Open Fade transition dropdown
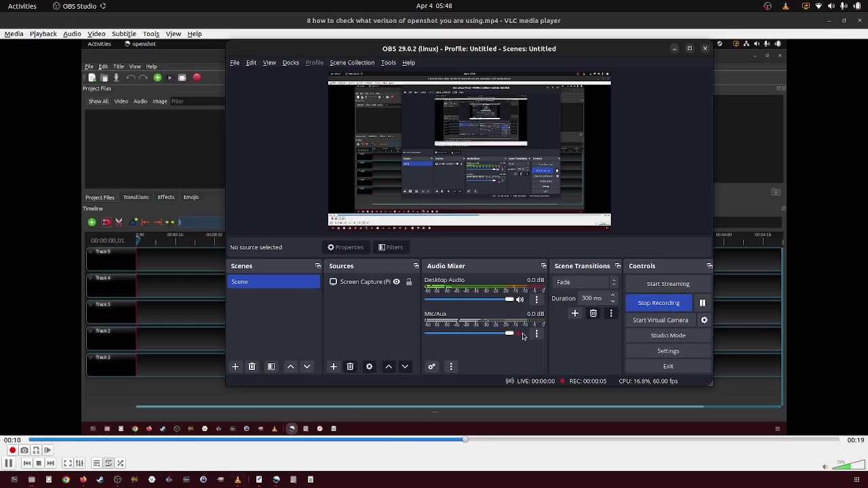This screenshot has height=488, width=868. click(587, 282)
